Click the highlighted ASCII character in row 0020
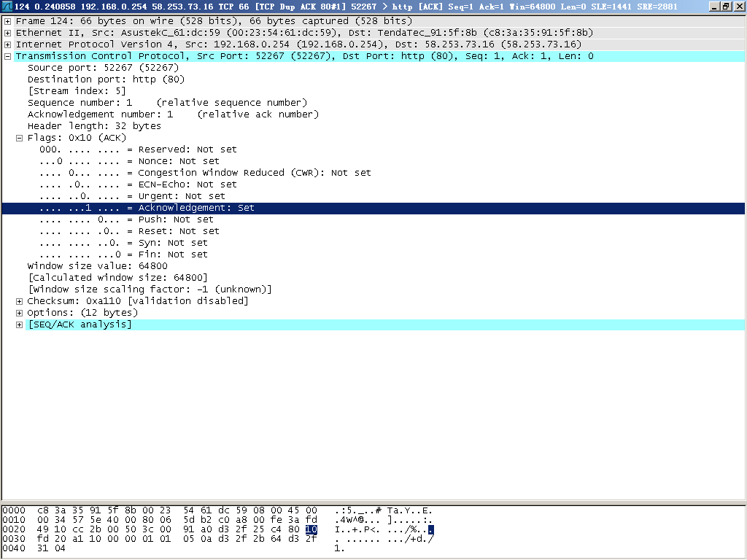This screenshot has width=747, height=560. coord(430,529)
